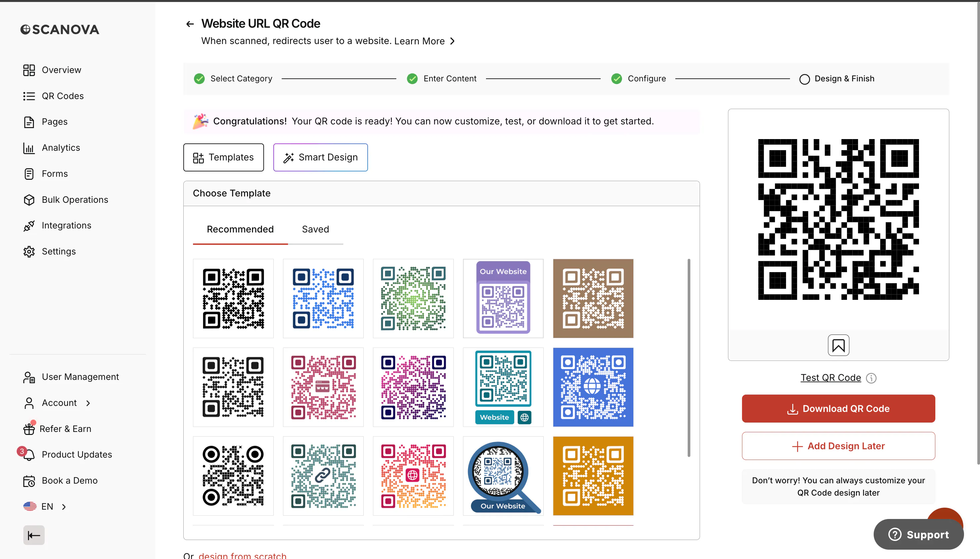Select the Templates mode button
The width and height of the screenshot is (980, 559).
[223, 157]
